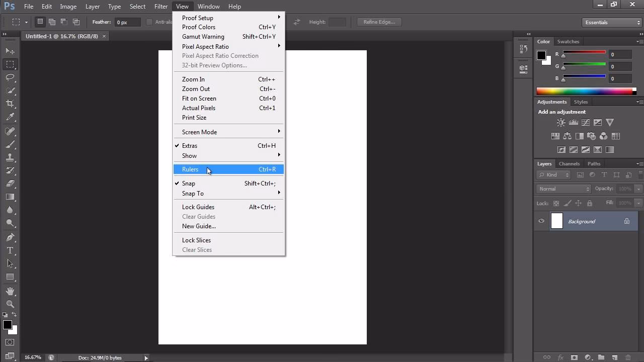The width and height of the screenshot is (644, 362).
Task: Open the Levels adjustment icon
Action: pos(574,122)
